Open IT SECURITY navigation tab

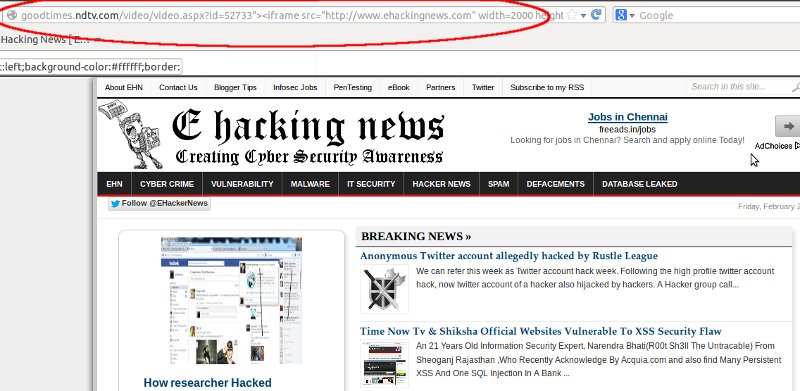(371, 184)
